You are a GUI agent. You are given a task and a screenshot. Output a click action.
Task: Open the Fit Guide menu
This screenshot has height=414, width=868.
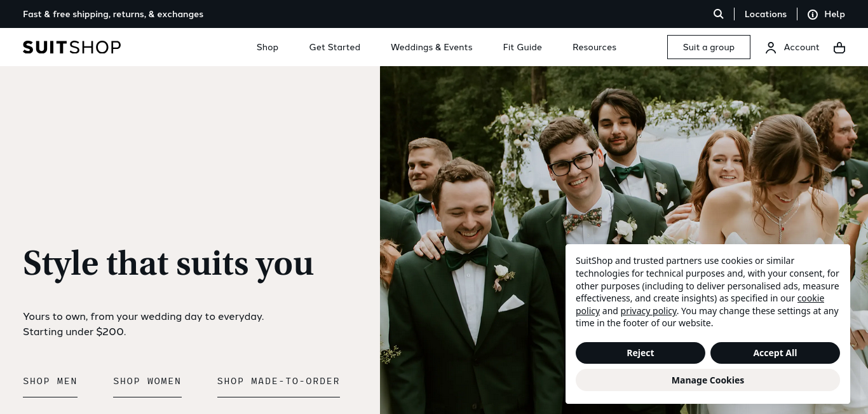[x=522, y=47]
